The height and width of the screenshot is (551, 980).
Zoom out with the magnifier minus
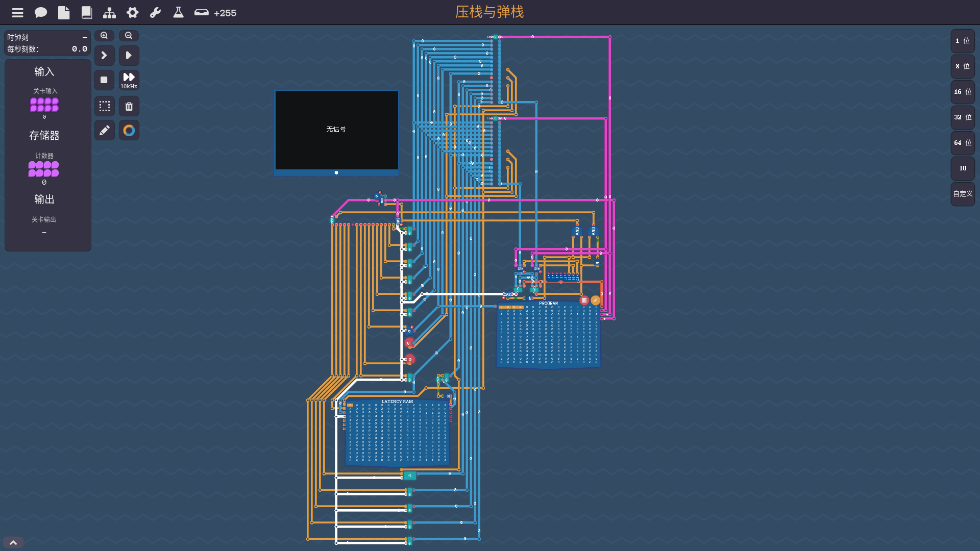pos(129,36)
